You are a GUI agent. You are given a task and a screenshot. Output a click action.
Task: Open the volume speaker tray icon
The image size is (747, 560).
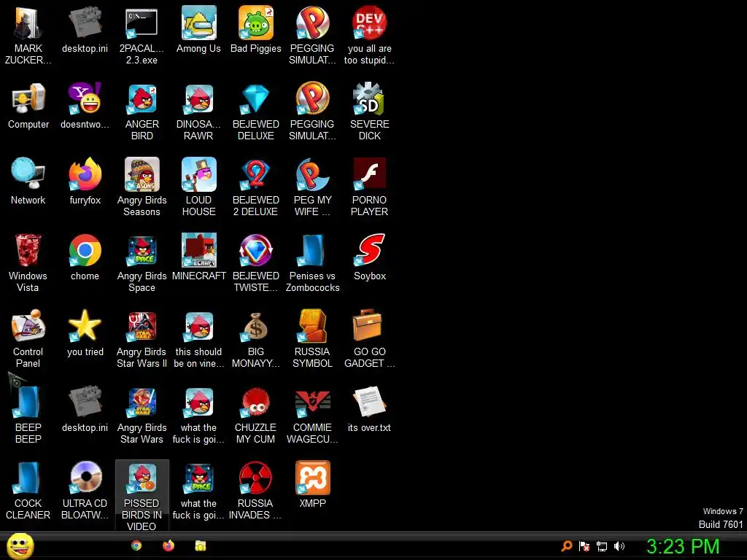(x=619, y=546)
